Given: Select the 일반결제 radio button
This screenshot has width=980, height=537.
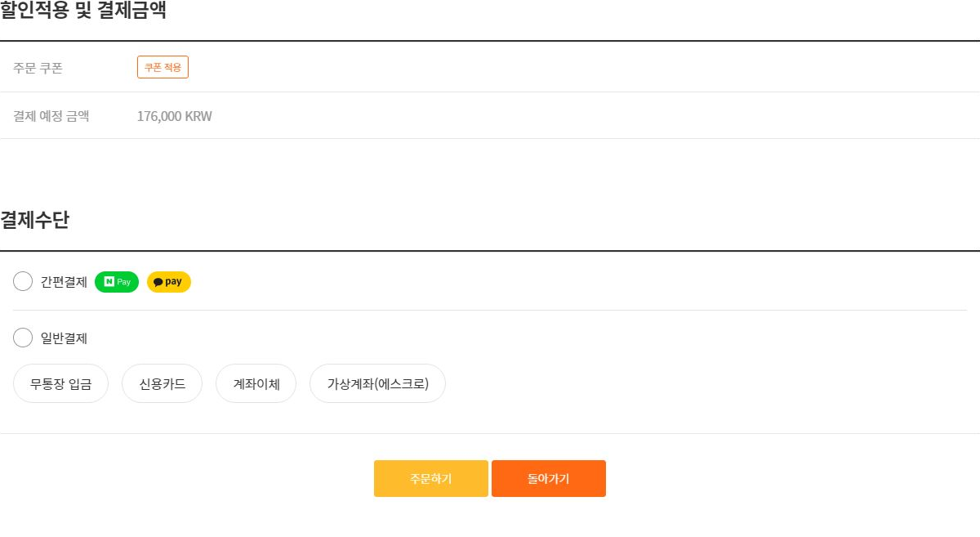Looking at the screenshot, I should [23, 338].
